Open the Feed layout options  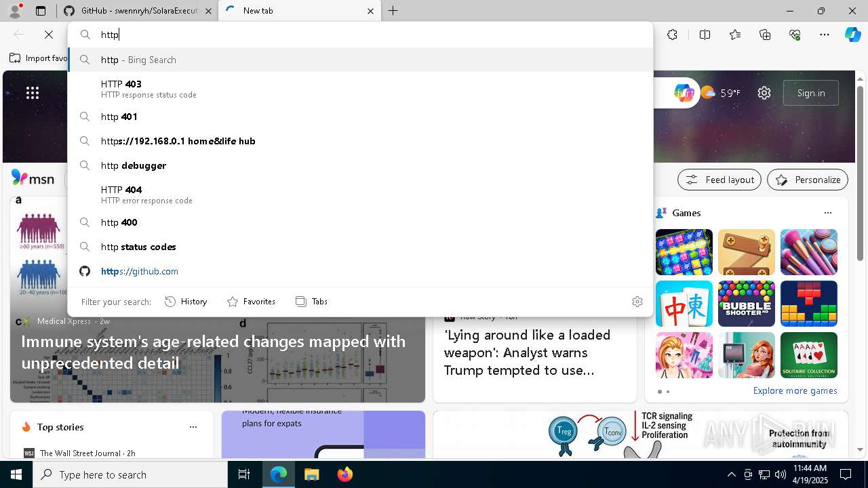pos(719,180)
